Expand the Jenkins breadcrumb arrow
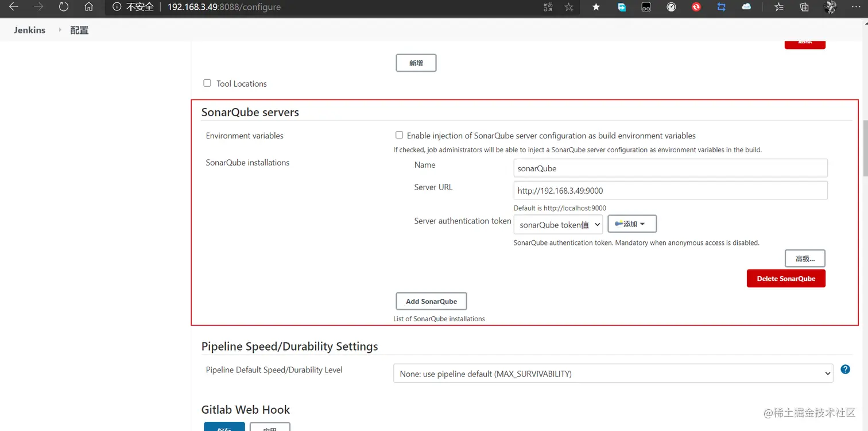The width and height of the screenshot is (868, 431). pyautogui.click(x=60, y=30)
